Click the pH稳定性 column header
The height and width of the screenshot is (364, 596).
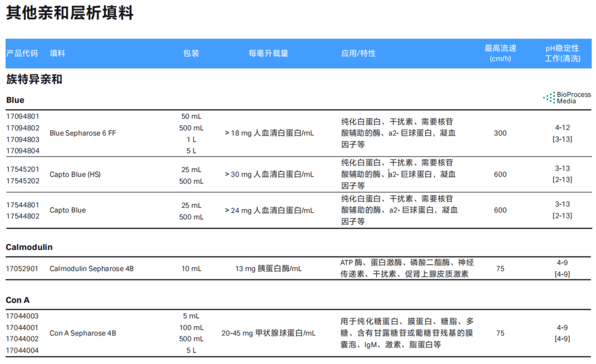pyautogui.click(x=562, y=53)
